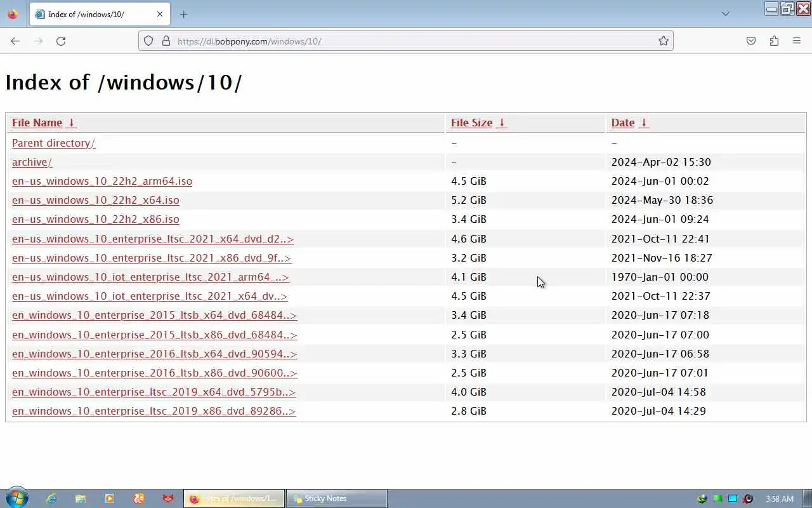This screenshot has width=812, height=508.
Task: Go back with the browser back arrow
Action: (x=15, y=41)
